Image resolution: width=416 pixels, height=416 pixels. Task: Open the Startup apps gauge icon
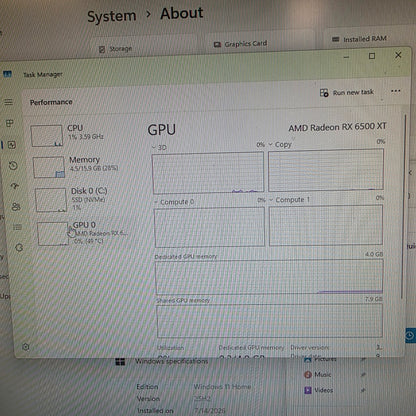click(x=15, y=186)
